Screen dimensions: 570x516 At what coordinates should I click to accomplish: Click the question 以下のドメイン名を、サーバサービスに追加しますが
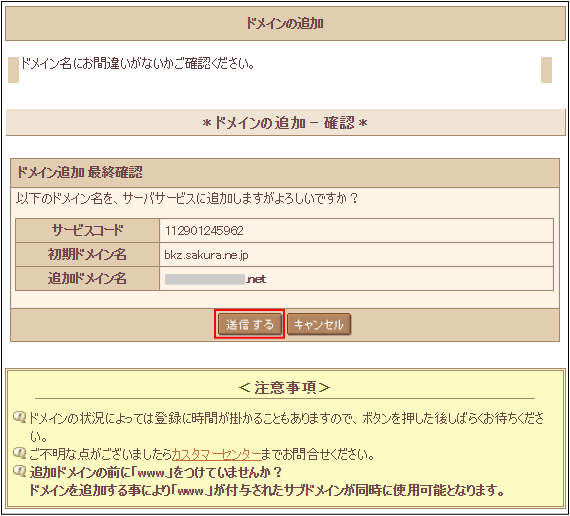click(x=187, y=199)
